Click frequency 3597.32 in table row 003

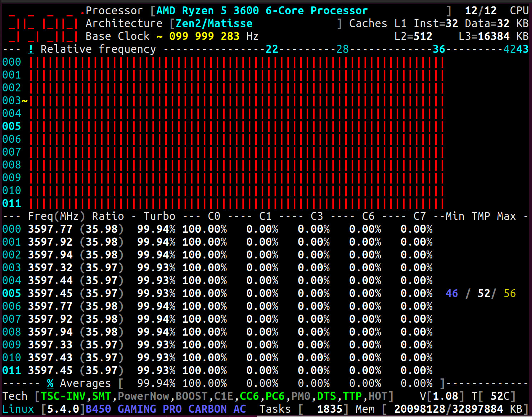point(50,268)
